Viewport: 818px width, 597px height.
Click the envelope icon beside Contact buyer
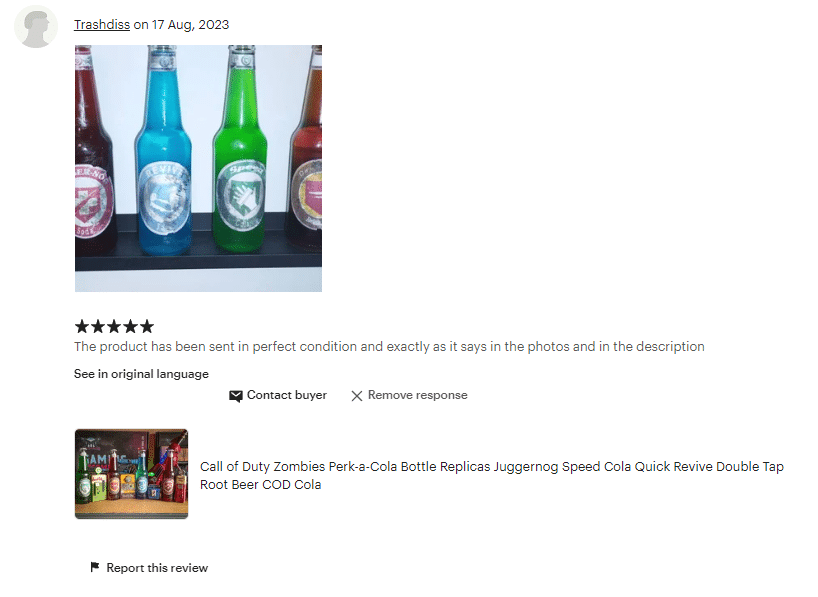click(236, 396)
